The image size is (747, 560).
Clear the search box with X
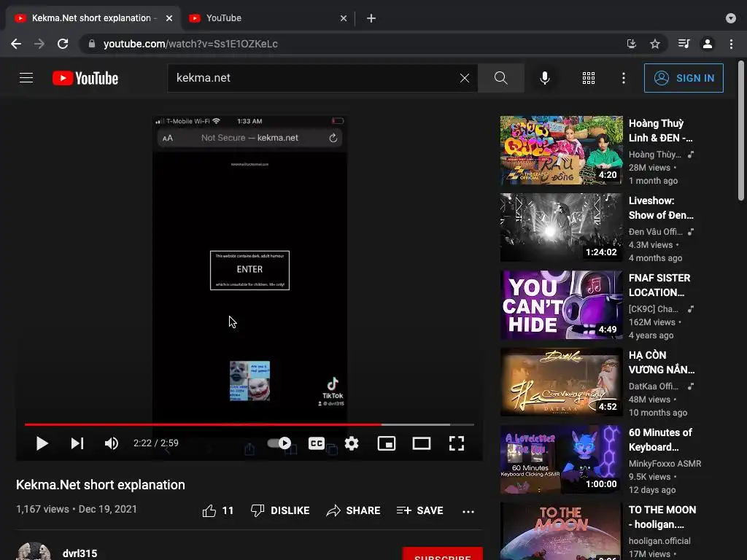coord(465,78)
